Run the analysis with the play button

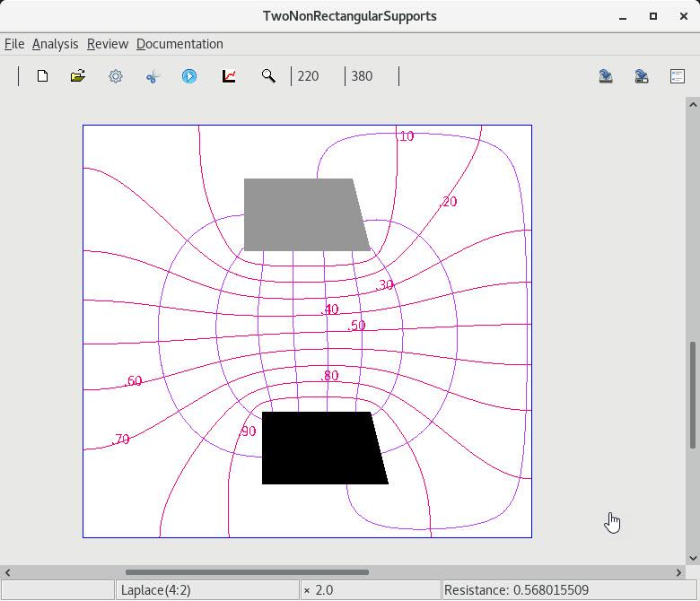pyautogui.click(x=189, y=76)
